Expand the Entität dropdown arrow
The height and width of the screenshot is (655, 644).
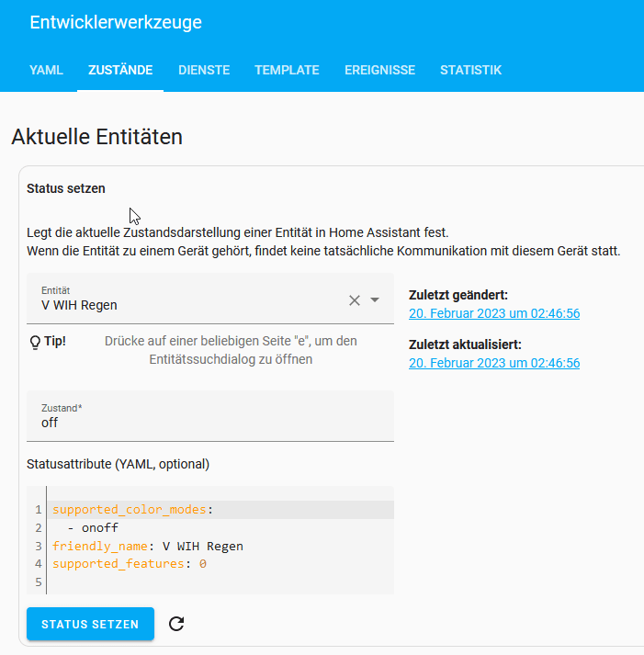(x=375, y=300)
